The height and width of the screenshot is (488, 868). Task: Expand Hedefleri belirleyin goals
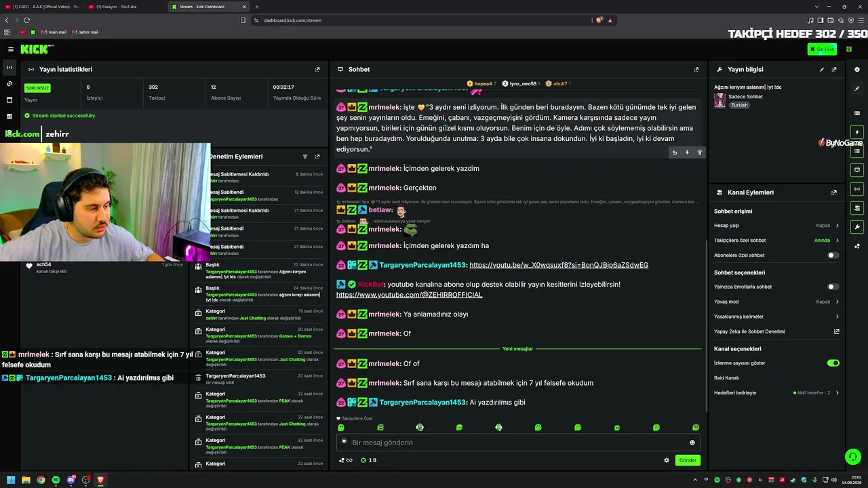coord(776,393)
